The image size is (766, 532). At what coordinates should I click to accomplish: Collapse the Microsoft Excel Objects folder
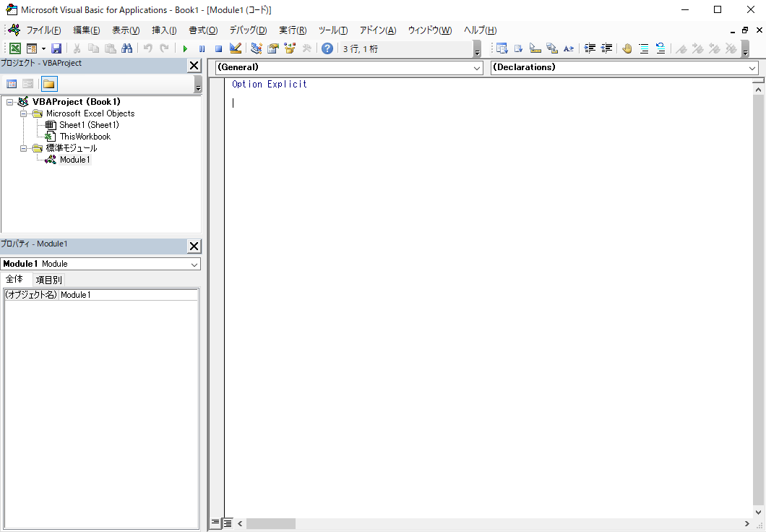(x=23, y=113)
